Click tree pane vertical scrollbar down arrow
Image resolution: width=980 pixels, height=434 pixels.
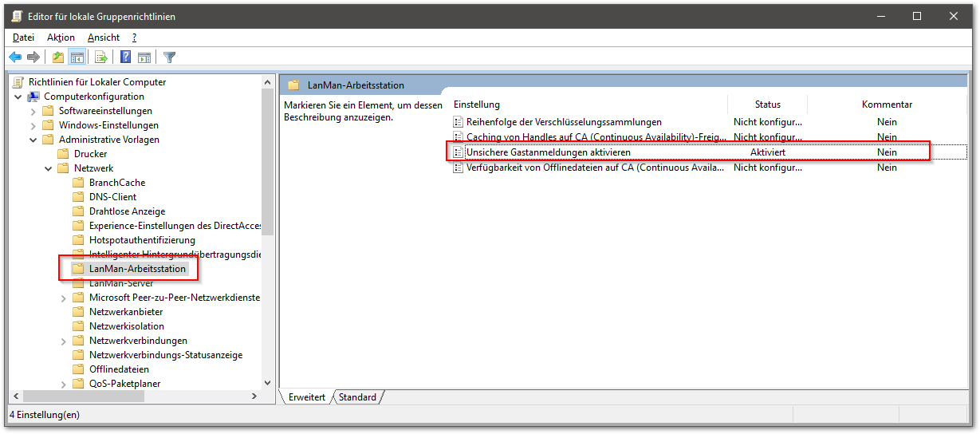(267, 384)
